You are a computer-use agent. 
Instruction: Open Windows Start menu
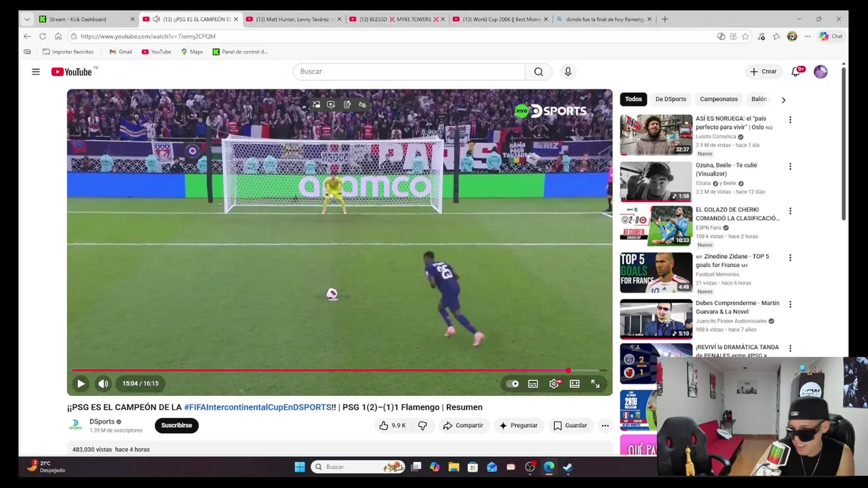[300, 467]
